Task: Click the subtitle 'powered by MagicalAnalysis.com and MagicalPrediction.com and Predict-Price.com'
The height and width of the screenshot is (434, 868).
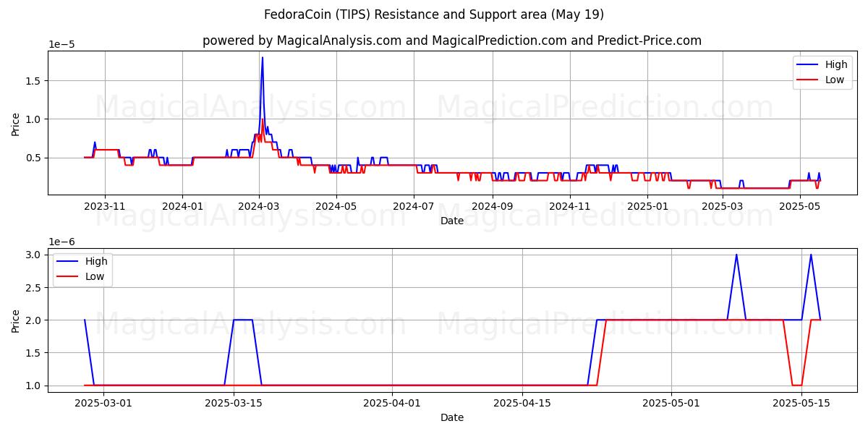Action: click(452, 41)
